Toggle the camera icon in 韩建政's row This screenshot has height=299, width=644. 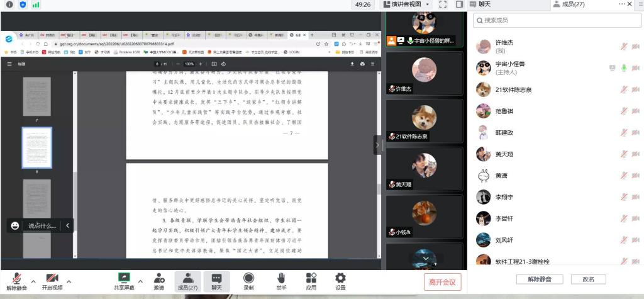coord(636,132)
